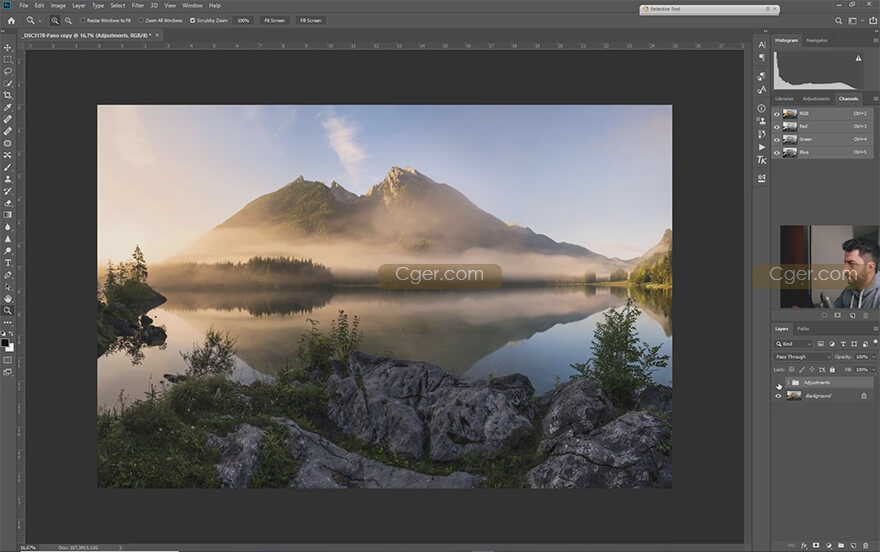Open the Kind filter dropdown
The width and height of the screenshot is (880, 552).
pyautogui.click(x=794, y=344)
